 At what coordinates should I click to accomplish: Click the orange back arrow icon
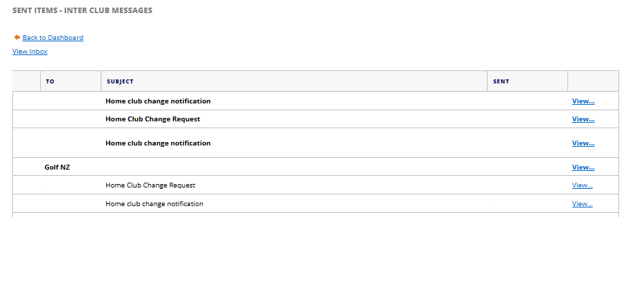click(x=17, y=37)
